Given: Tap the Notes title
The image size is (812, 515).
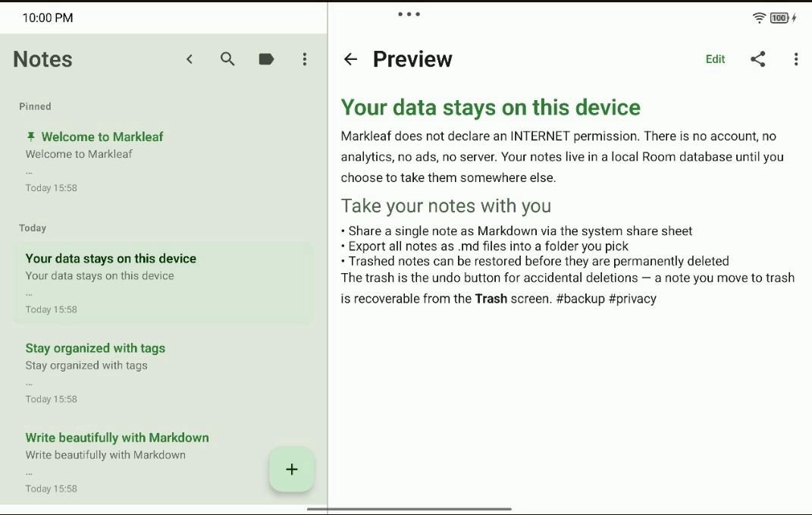Looking at the screenshot, I should click(42, 59).
